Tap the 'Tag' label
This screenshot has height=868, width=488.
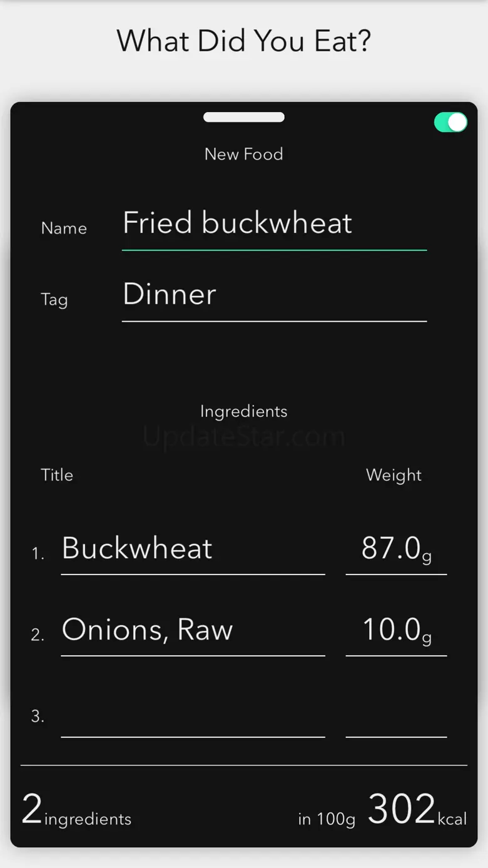(54, 300)
